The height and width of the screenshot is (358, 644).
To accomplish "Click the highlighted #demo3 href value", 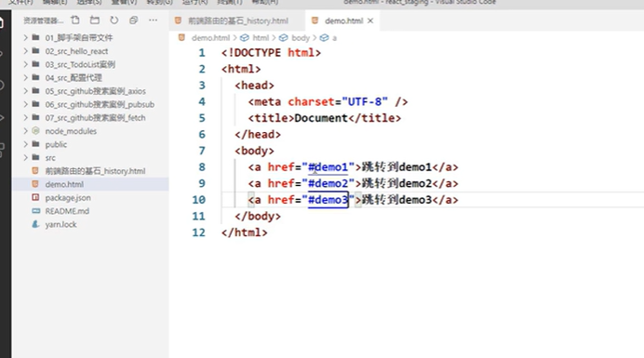I will click(x=328, y=200).
